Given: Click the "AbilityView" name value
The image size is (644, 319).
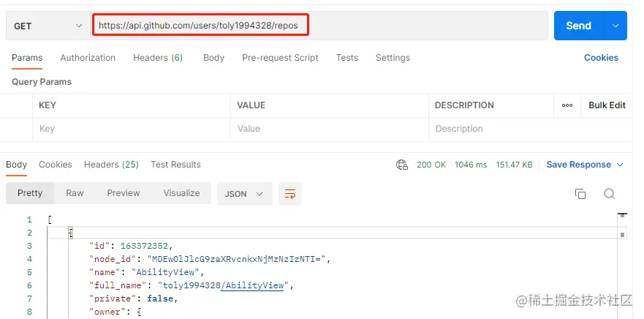Looking at the screenshot, I should coord(165,272).
